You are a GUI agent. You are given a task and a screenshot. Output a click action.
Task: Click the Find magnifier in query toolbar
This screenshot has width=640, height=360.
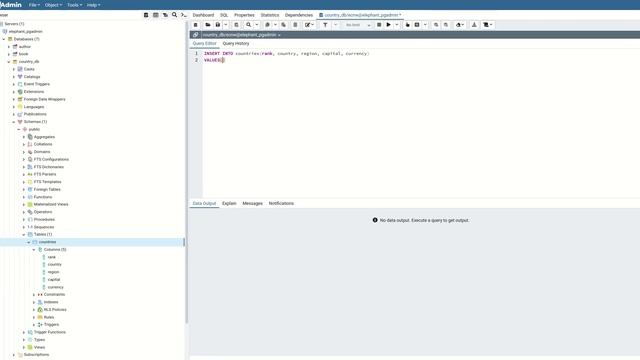click(x=249, y=25)
